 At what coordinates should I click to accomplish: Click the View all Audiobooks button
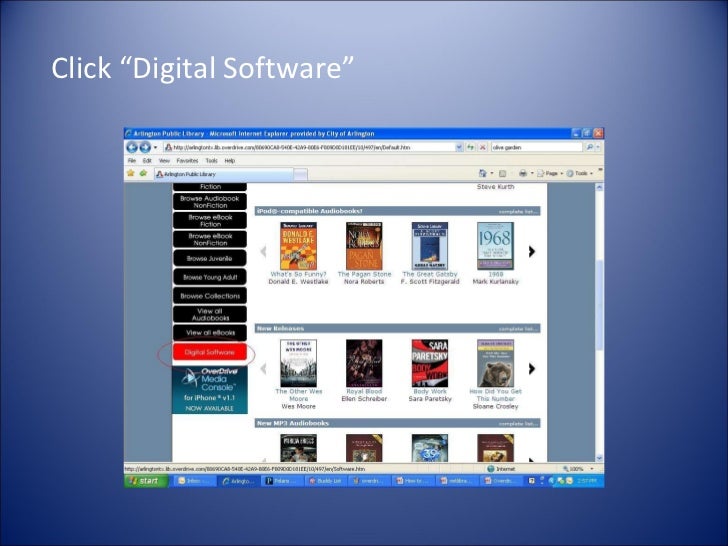click(210, 314)
